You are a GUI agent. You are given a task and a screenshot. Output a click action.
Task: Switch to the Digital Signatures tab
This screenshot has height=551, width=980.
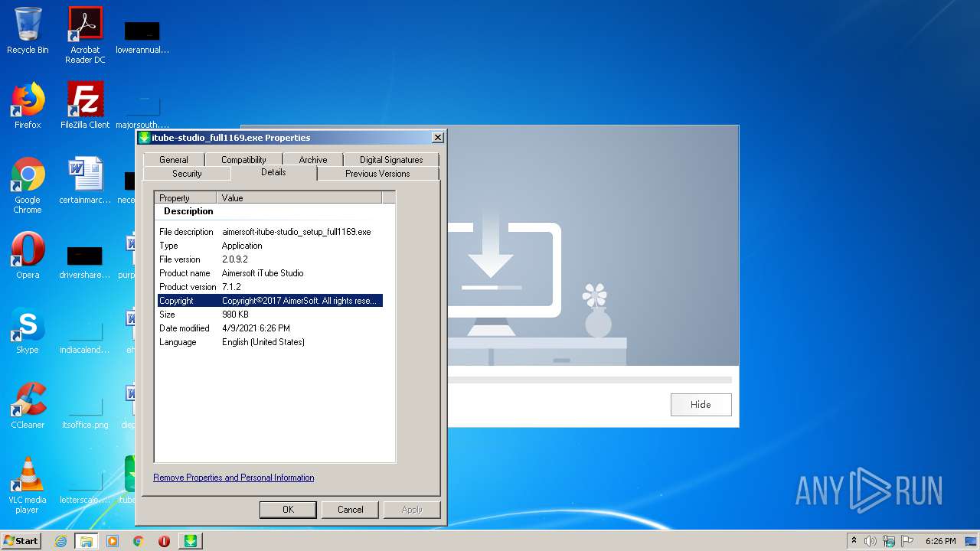(x=391, y=160)
